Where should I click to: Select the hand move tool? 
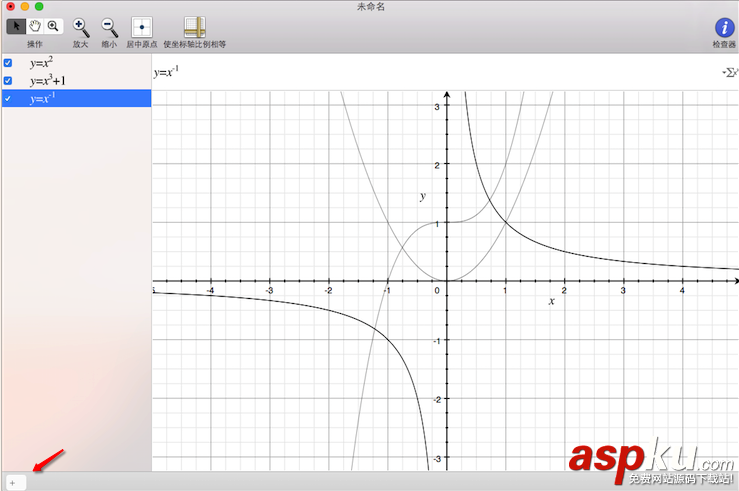[x=35, y=26]
